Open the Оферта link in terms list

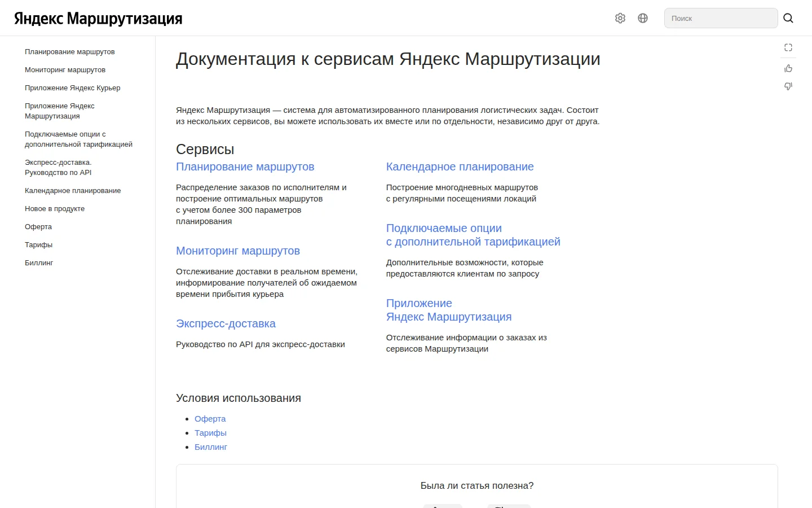[210, 419]
